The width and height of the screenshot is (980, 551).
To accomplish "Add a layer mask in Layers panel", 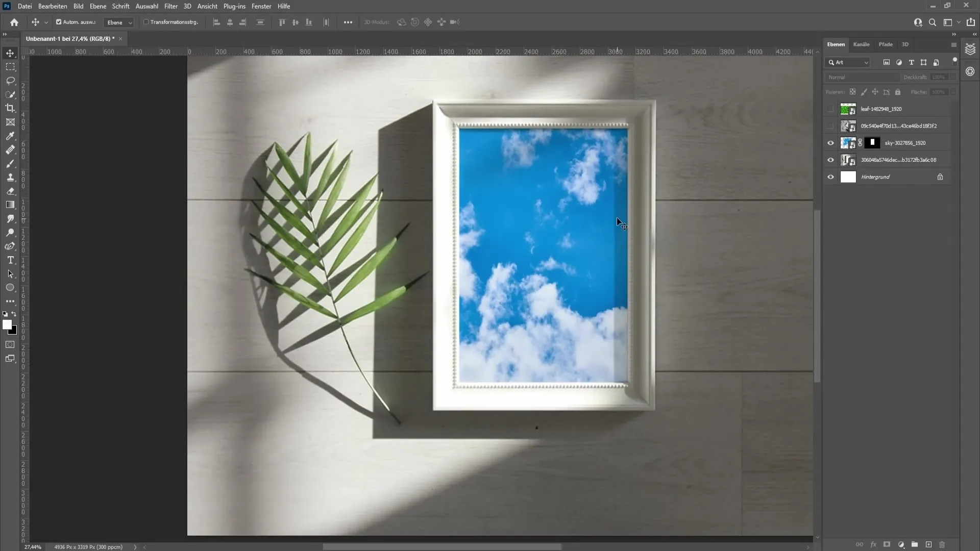I will tap(887, 544).
